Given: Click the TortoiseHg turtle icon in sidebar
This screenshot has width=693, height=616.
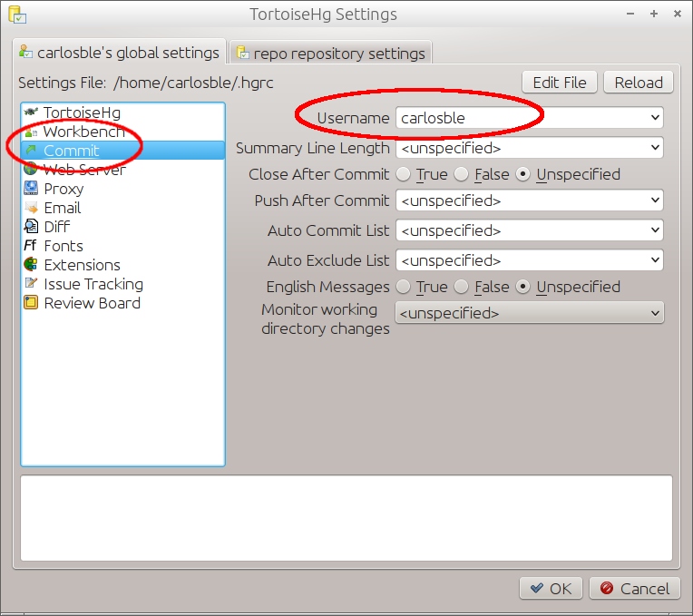Looking at the screenshot, I should point(31,112).
